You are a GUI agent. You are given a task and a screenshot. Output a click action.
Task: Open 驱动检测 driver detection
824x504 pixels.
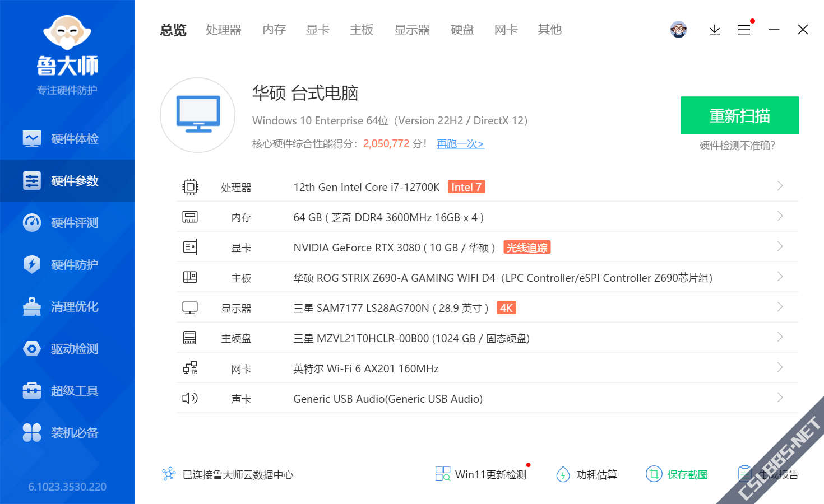[x=67, y=349]
